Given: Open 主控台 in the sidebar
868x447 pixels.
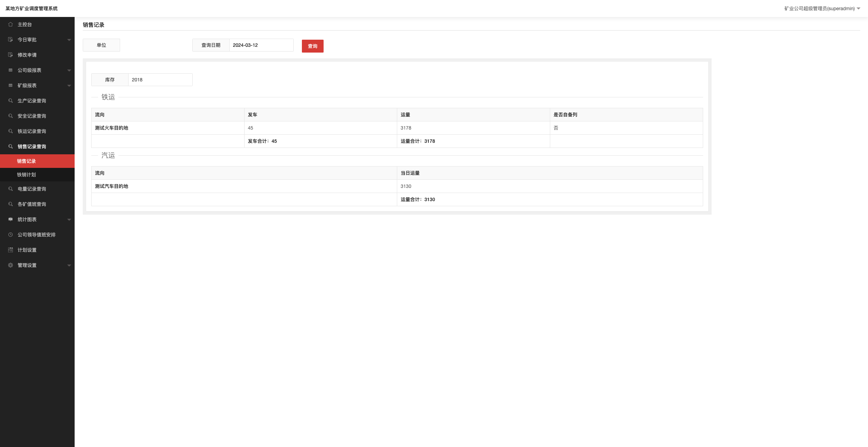Looking at the screenshot, I should (x=37, y=24).
